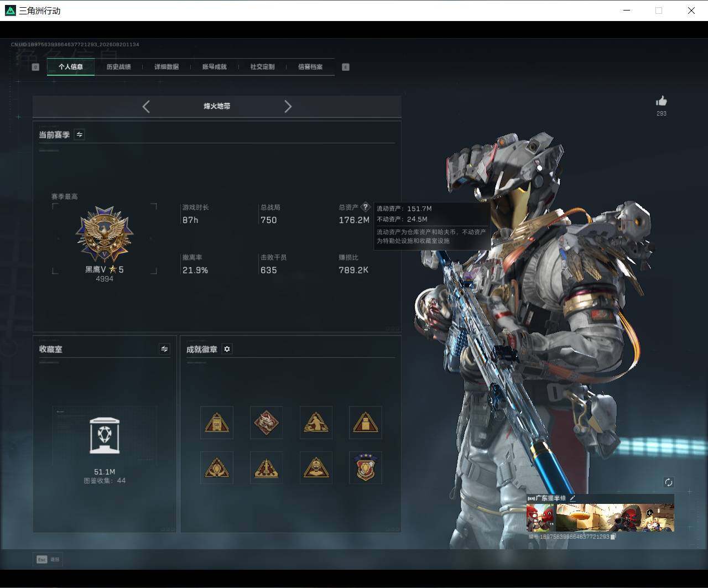708x588 pixels.
Task: Select the hands-holding-gem achievement badge
Action: point(217,468)
